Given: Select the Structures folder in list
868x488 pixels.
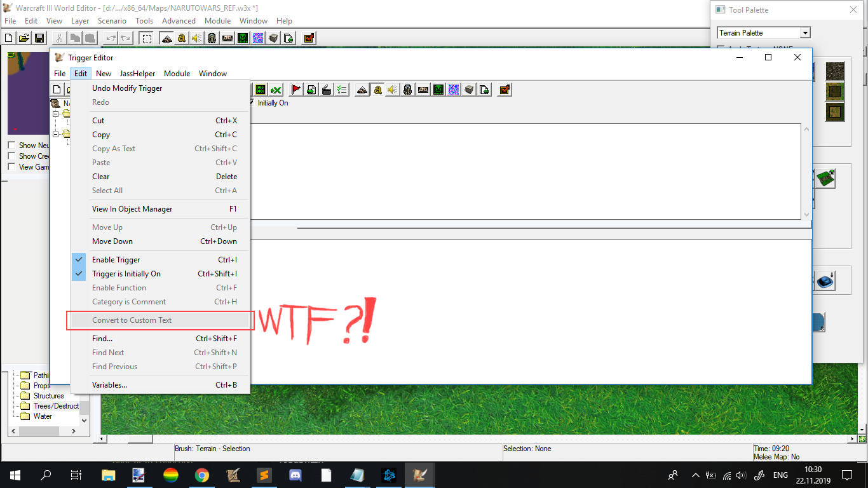Looking at the screenshot, I should click(x=48, y=396).
